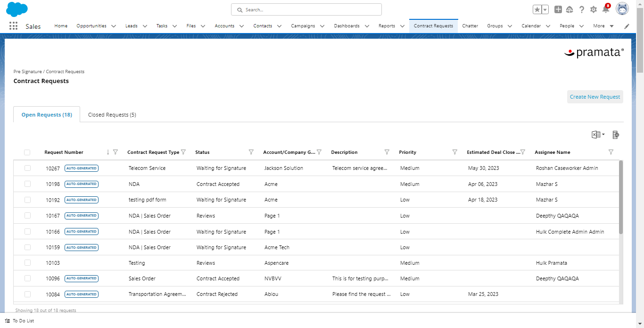Image resolution: width=644 pixels, height=328 pixels.
Task: Open the To Do List utility
Action: [19, 321]
